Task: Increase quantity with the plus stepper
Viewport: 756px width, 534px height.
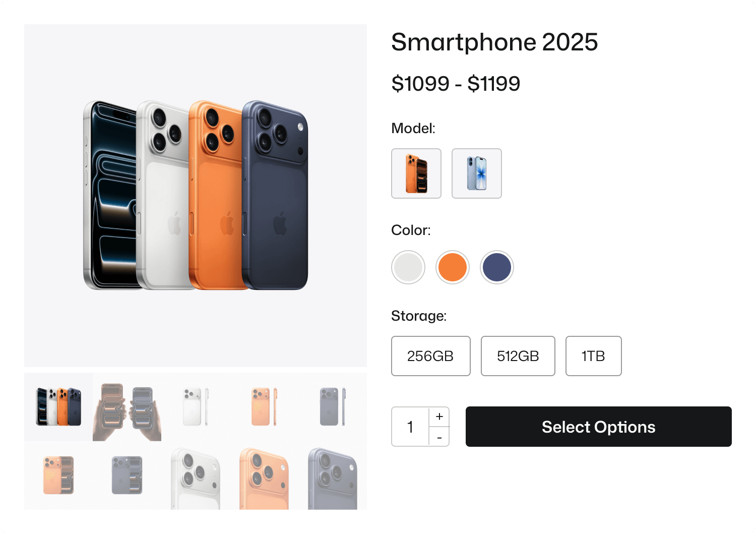Action: (x=439, y=416)
